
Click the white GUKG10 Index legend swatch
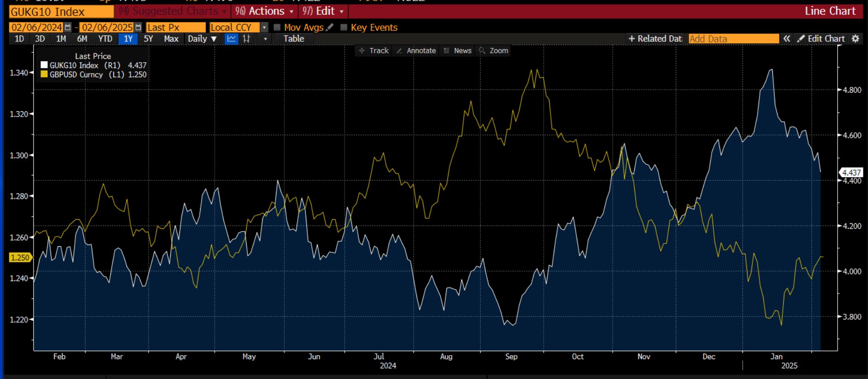click(44, 65)
